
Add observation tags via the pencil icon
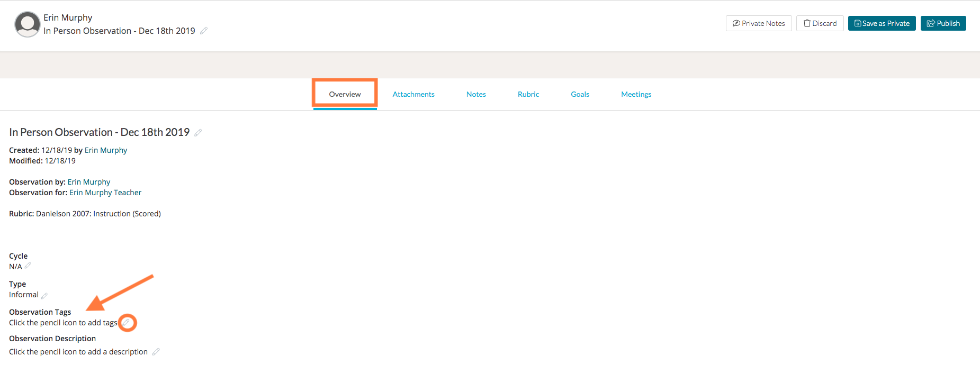[x=127, y=322]
